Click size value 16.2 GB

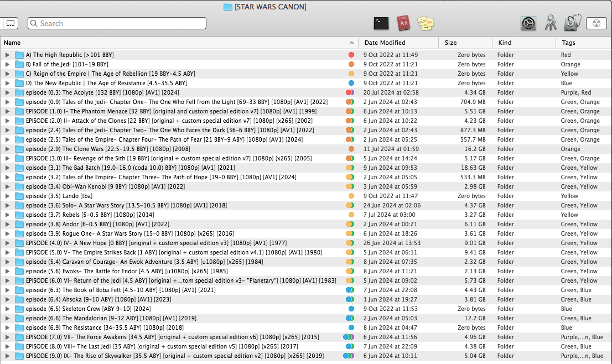[x=475, y=149]
